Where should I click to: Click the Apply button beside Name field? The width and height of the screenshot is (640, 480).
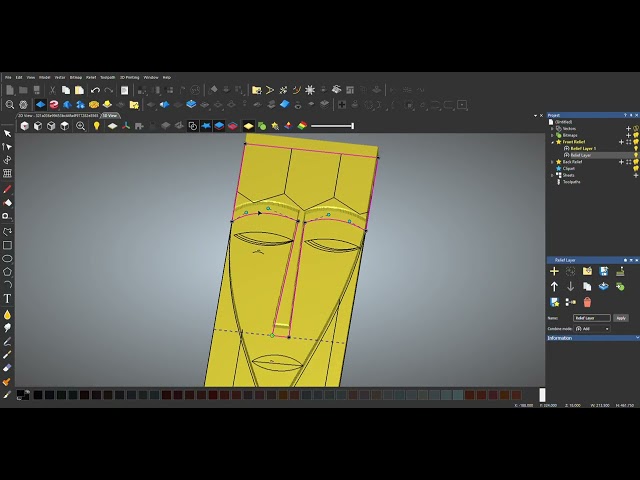click(621, 318)
